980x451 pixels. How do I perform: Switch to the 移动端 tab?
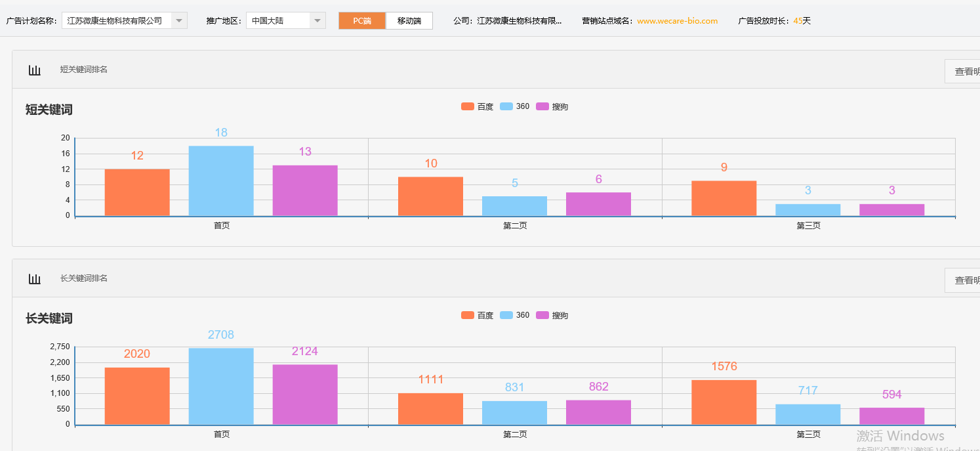tap(409, 21)
